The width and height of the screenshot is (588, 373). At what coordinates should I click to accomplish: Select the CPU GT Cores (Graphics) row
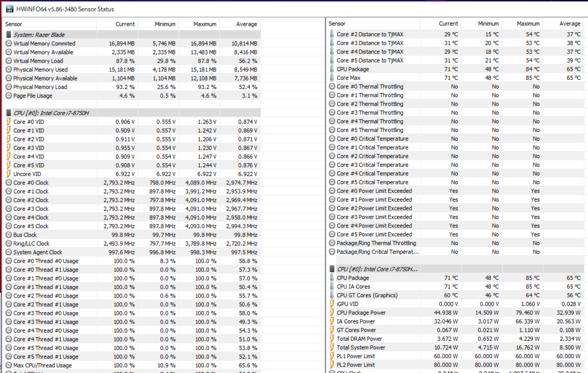point(455,295)
